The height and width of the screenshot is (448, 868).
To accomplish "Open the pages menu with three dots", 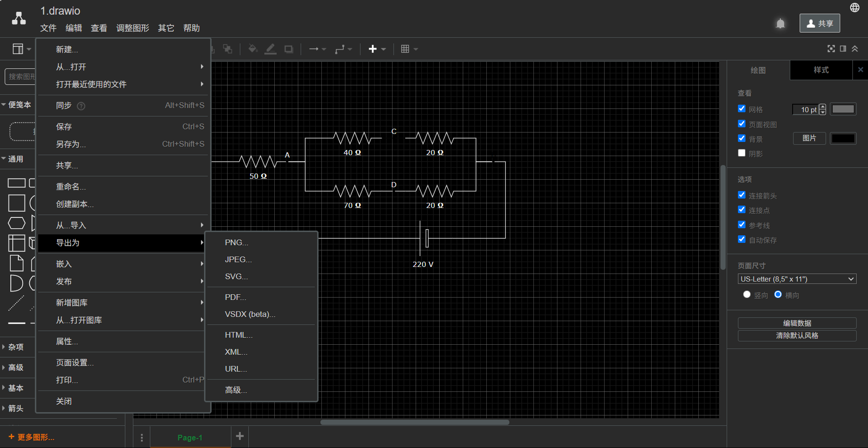I will click(142, 438).
